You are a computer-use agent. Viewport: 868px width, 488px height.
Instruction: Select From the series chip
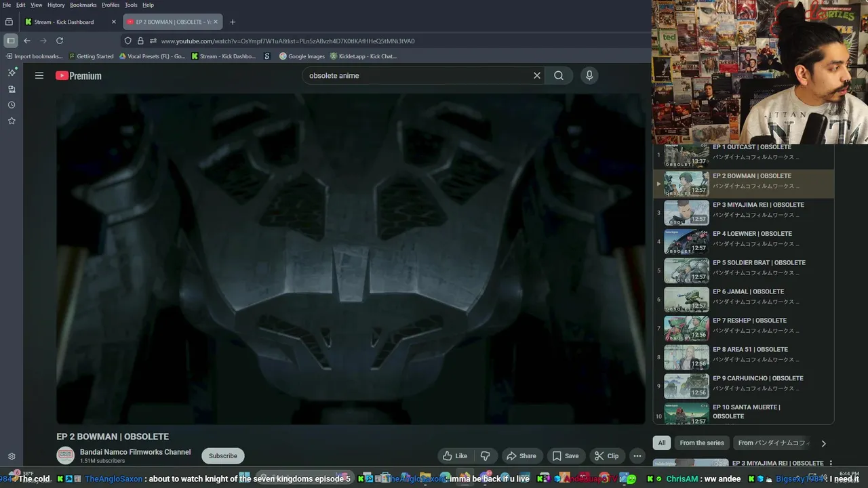coord(702,443)
